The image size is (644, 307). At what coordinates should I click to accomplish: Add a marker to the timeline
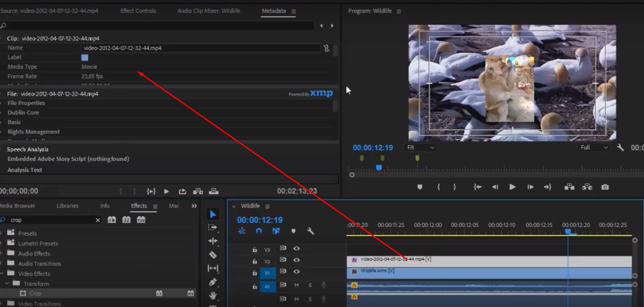(x=294, y=231)
